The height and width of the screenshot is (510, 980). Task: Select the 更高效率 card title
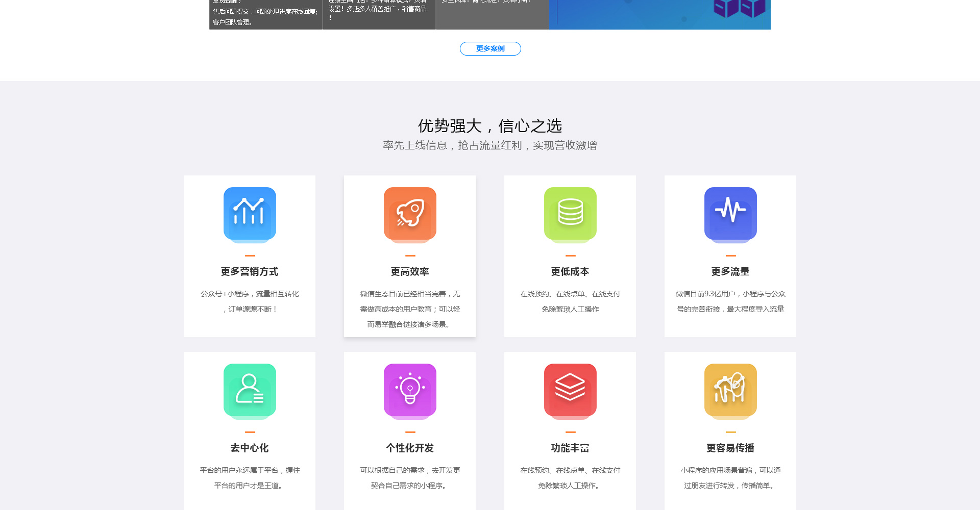click(410, 272)
